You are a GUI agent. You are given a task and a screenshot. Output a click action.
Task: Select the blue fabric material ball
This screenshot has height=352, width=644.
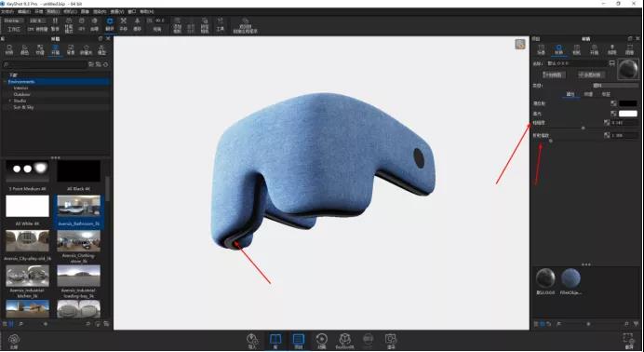pyautogui.click(x=570, y=278)
